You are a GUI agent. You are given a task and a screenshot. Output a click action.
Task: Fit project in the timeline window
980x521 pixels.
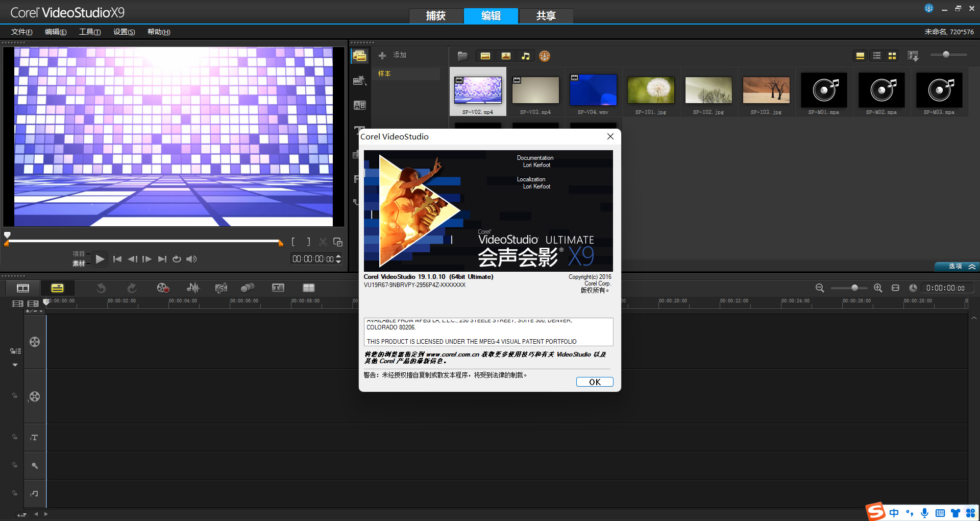click(x=895, y=288)
